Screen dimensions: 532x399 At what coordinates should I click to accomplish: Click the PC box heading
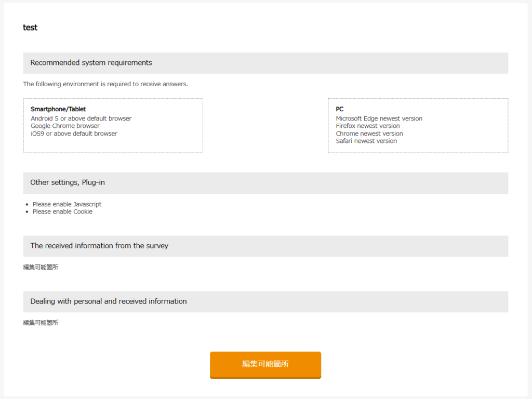pyautogui.click(x=340, y=109)
